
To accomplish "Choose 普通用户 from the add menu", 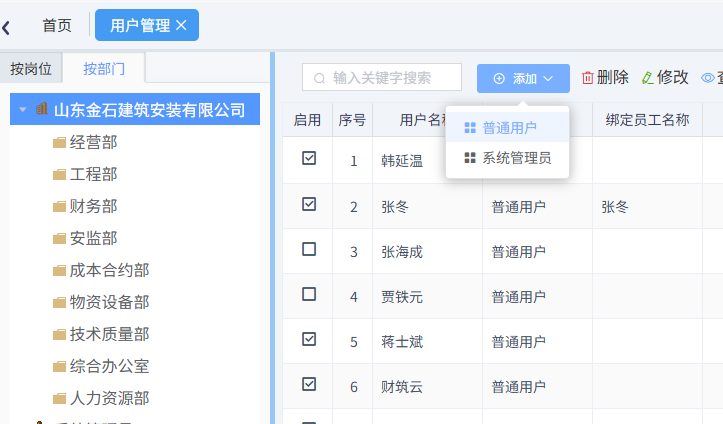I will click(x=507, y=128).
